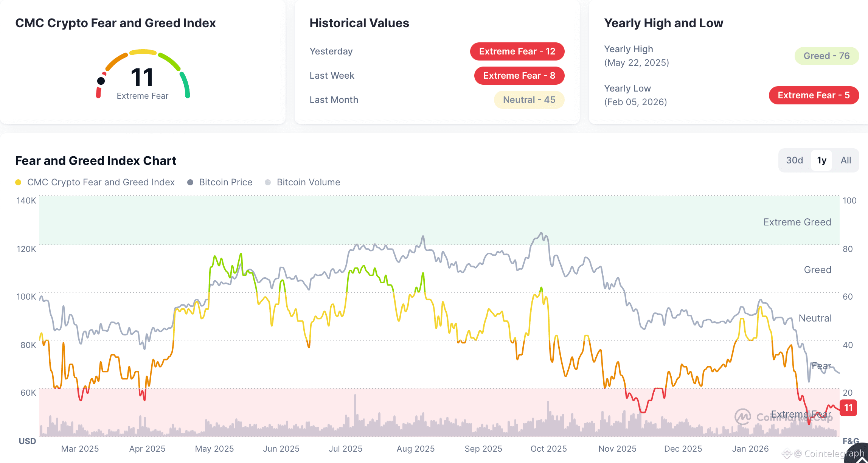Click the yellow color dot in the chart legend
868x463 pixels.
pos(18,182)
